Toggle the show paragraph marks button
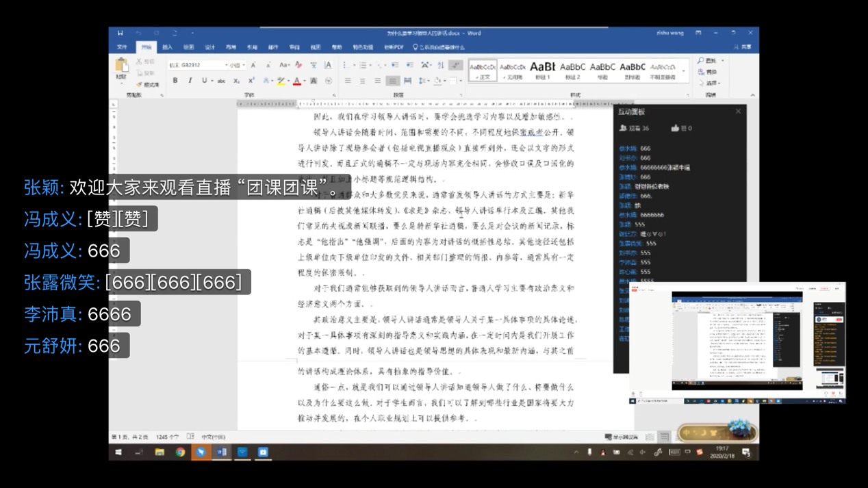This screenshot has width=868, height=488. [x=456, y=65]
